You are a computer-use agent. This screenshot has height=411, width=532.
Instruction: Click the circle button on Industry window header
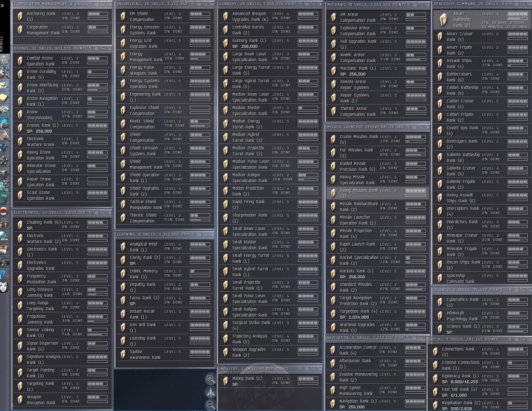307,369
